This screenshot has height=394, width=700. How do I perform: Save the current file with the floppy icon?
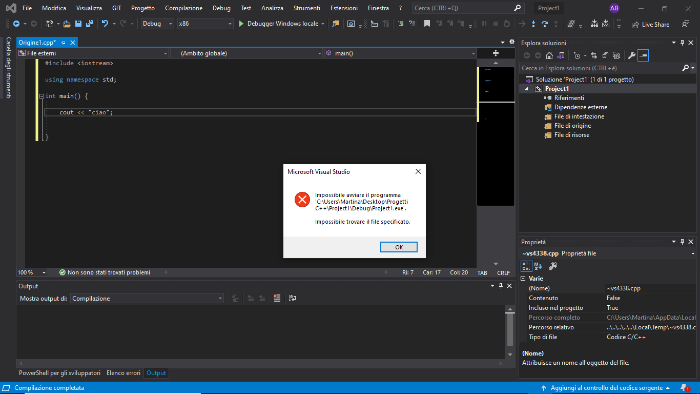coord(78,24)
